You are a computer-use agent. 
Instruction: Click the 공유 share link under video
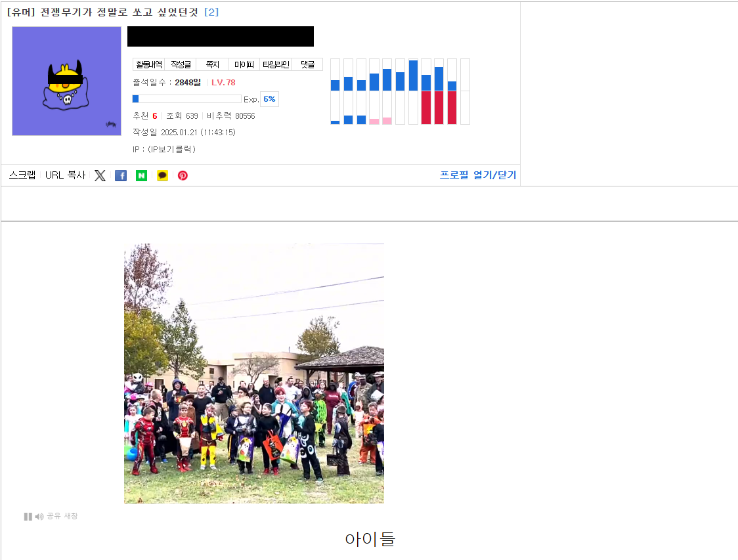(x=54, y=516)
